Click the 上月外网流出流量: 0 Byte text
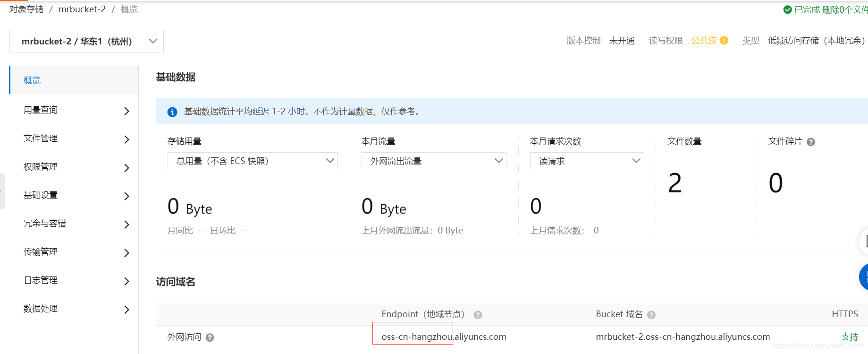This screenshot has height=354, width=868. click(x=412, y=231)
